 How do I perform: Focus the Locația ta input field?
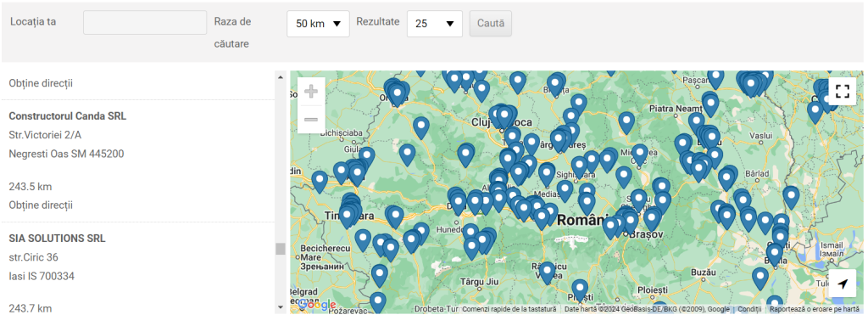click(x=145, y=23)
